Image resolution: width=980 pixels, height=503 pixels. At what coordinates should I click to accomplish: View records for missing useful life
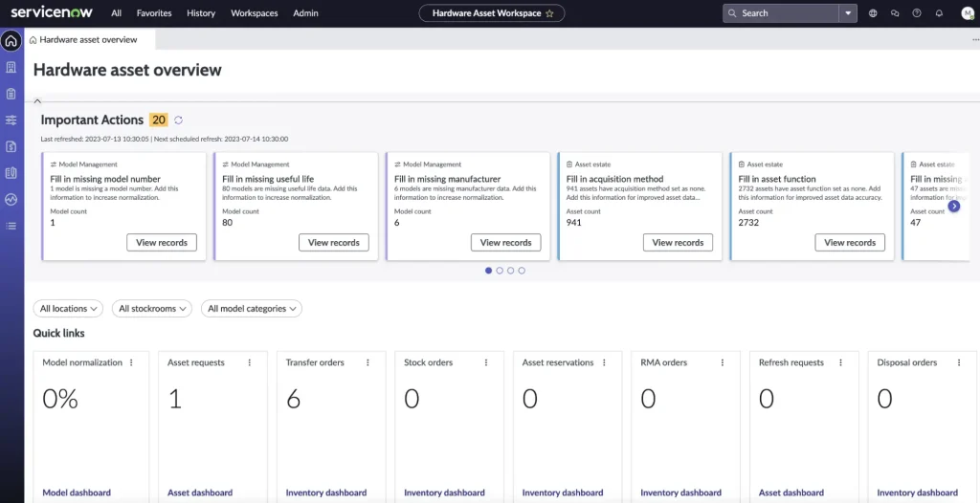(334, 243)
